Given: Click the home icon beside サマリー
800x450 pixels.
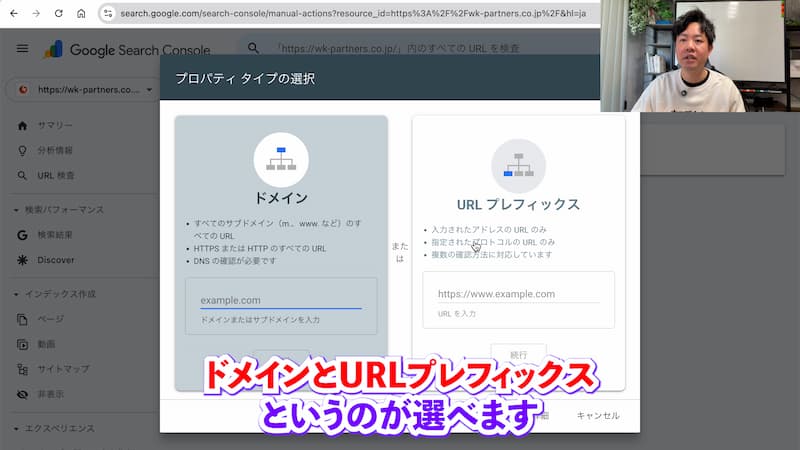Looking at the screenshot, I should (x=22, y=126).
